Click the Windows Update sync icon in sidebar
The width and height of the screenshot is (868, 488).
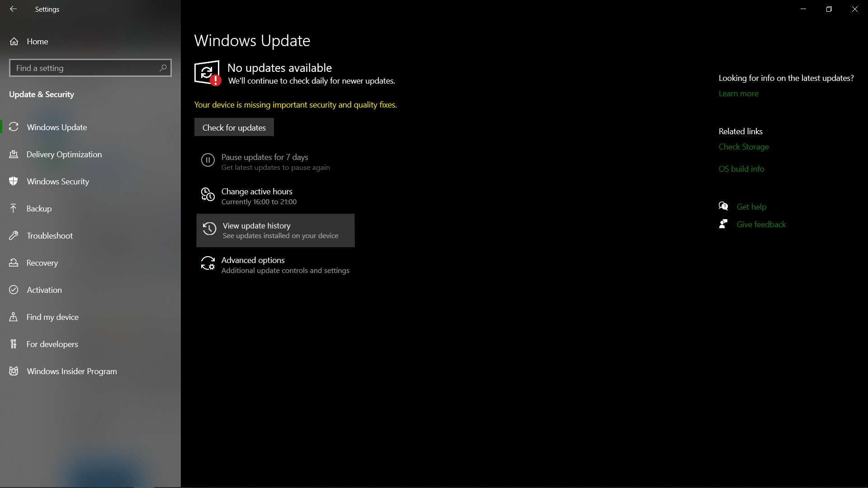(x=14, y=127)
